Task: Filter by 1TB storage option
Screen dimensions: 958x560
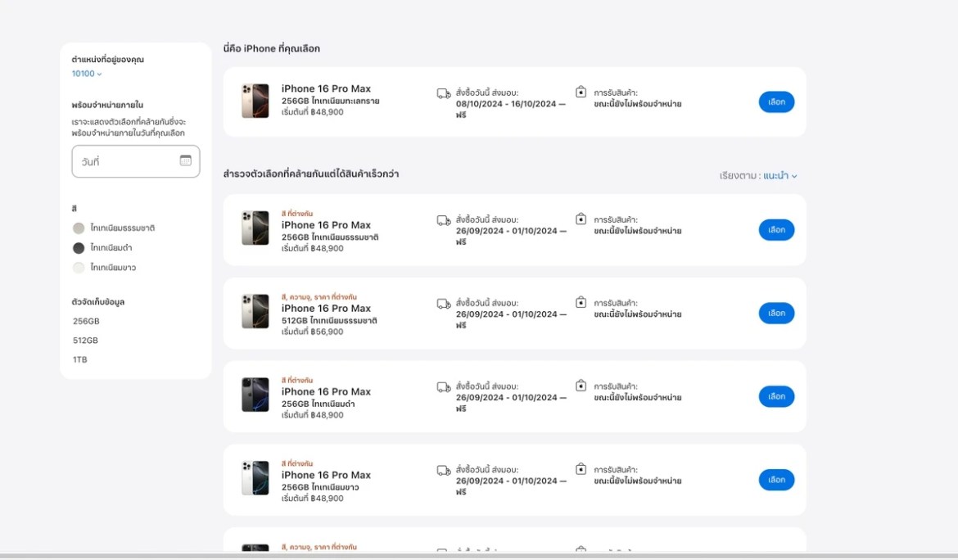Action: click(80, 360)
